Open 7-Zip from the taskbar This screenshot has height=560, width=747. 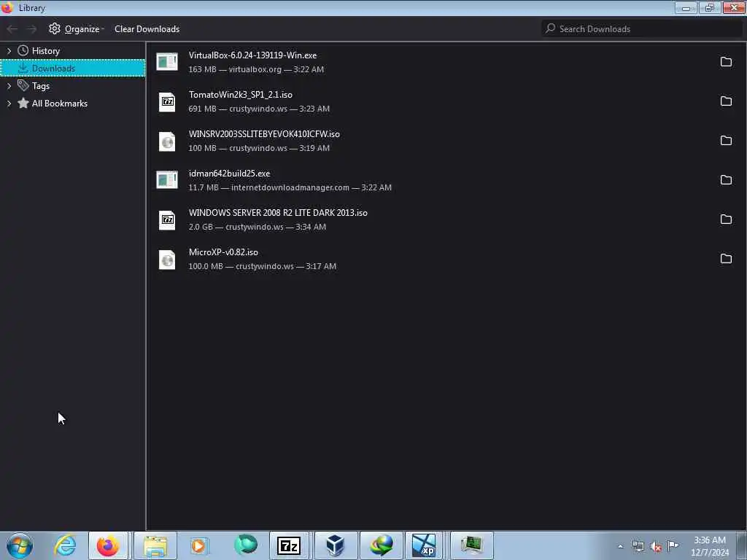click(289, 545)
